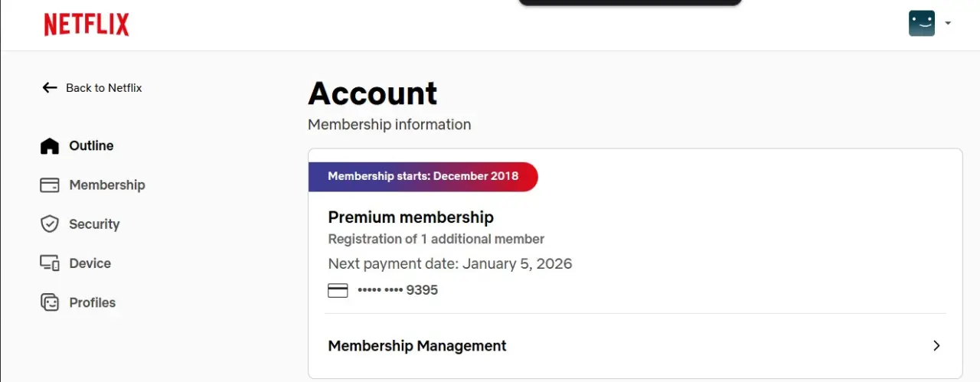Click the Security shield icon
The height and width of the screenshot is (382, 980).
(50, 224)
